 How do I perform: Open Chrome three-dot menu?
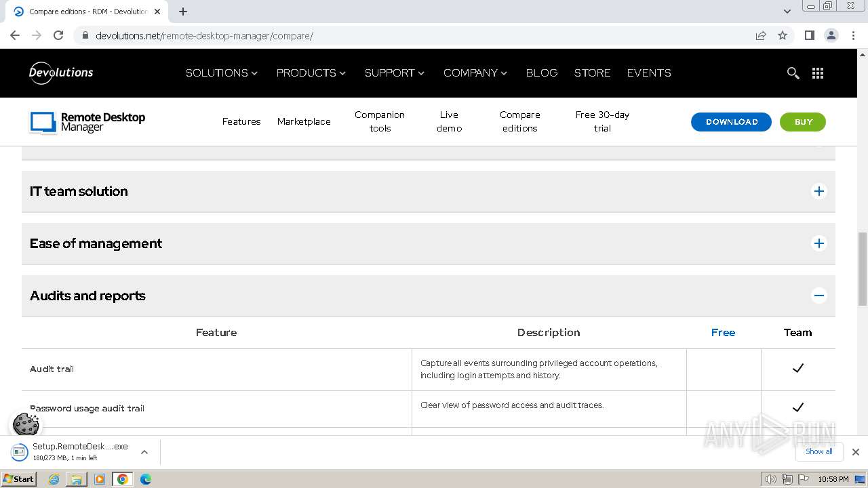pyautogui.click(x=854, y=35)
